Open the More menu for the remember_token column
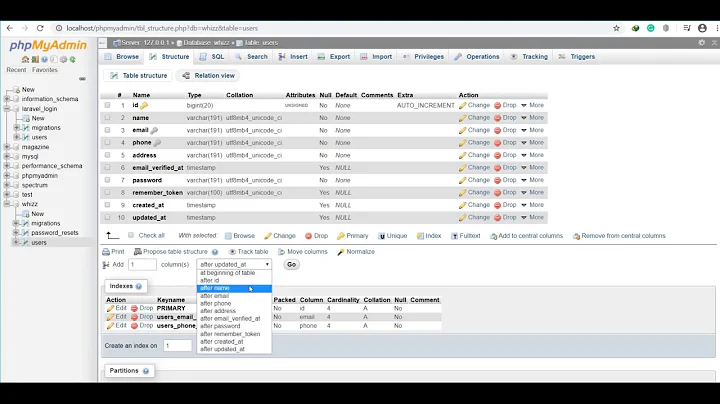This screenshot has width=720, height=404. [533, 192]
